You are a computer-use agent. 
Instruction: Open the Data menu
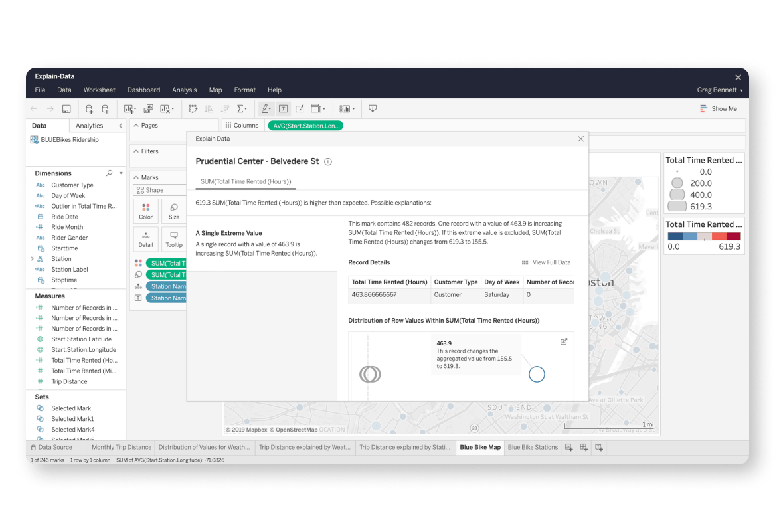(x=64, y=90)
